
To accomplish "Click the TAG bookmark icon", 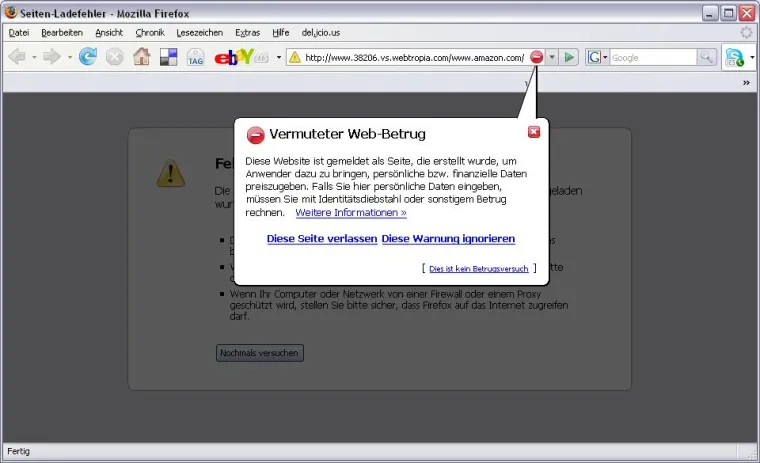I will 195,57.
